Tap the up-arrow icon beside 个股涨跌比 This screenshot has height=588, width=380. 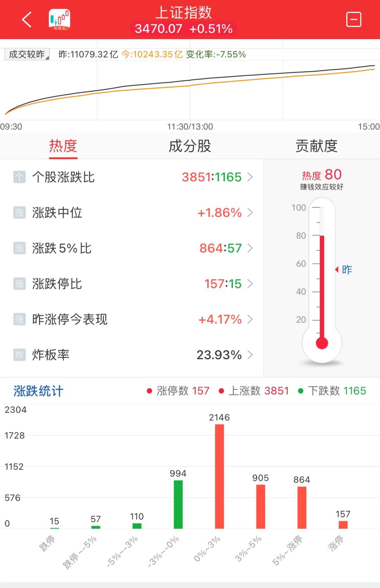coord(19,177)
